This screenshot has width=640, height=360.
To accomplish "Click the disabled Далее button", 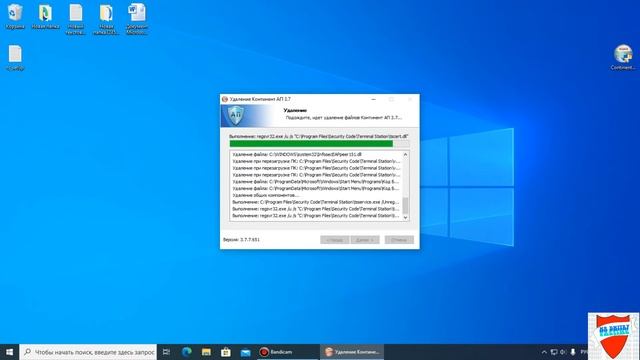I will pyautogui.click(x=365, y=240).
